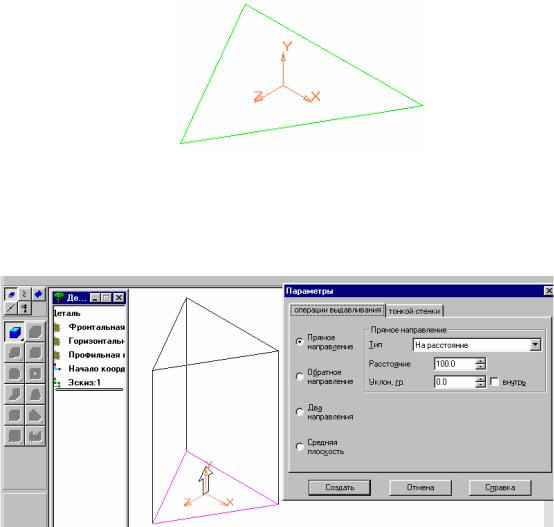
Task: Click the greyed tool right of the extrusion cube
Action: tap(35, 332)
